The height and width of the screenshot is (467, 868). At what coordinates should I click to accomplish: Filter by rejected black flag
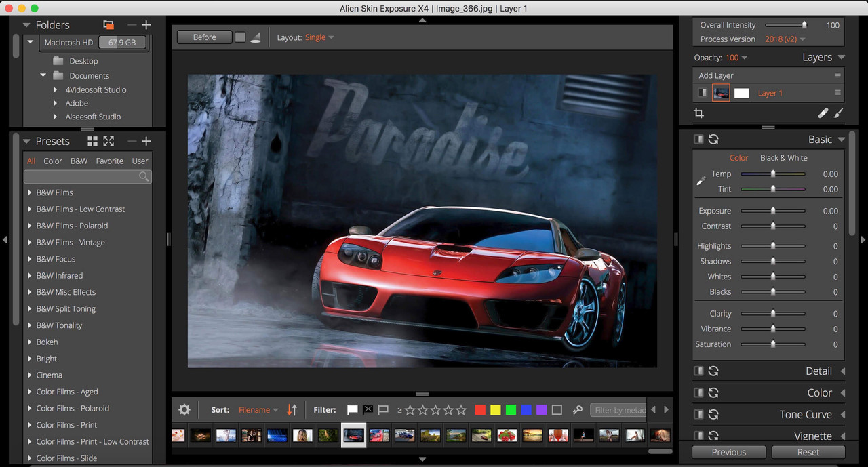click(368, 409)
